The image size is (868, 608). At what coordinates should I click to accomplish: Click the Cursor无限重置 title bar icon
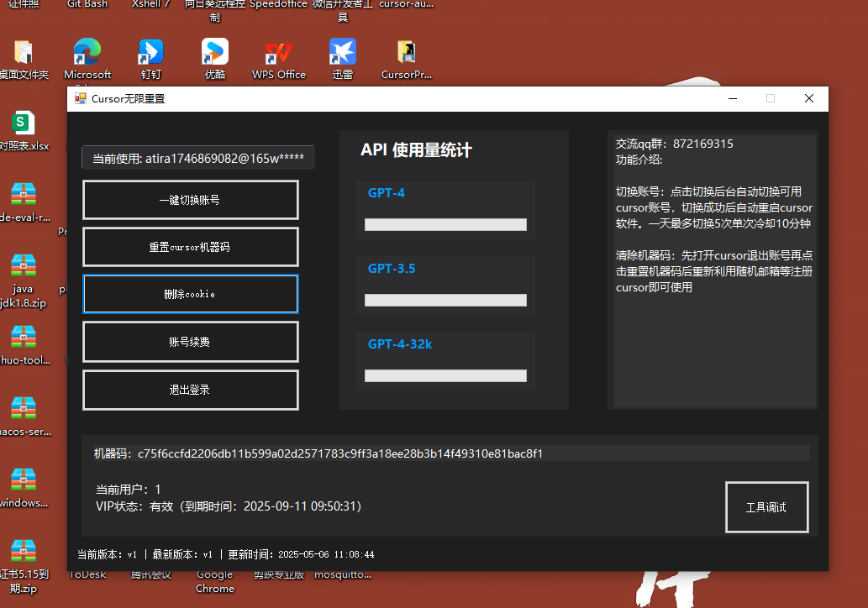[81, 98]
